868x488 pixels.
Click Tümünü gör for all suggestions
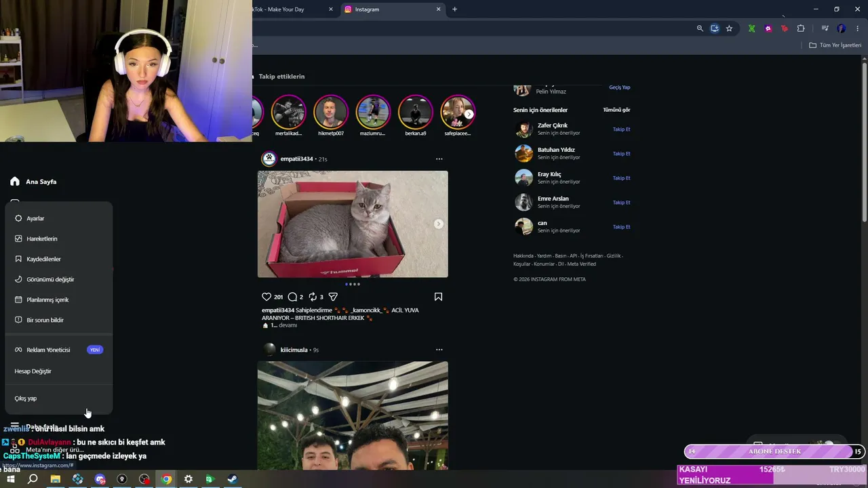coord(616,110)
